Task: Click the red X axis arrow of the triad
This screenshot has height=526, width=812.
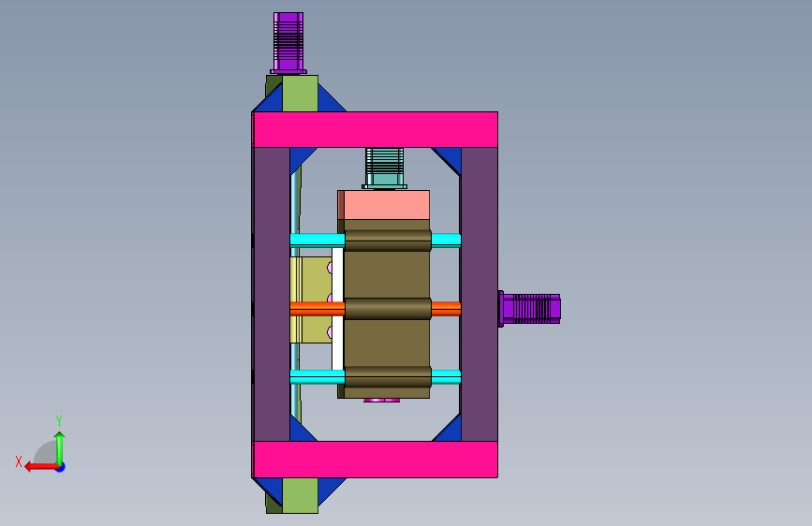Action: (x=41, y=467)
